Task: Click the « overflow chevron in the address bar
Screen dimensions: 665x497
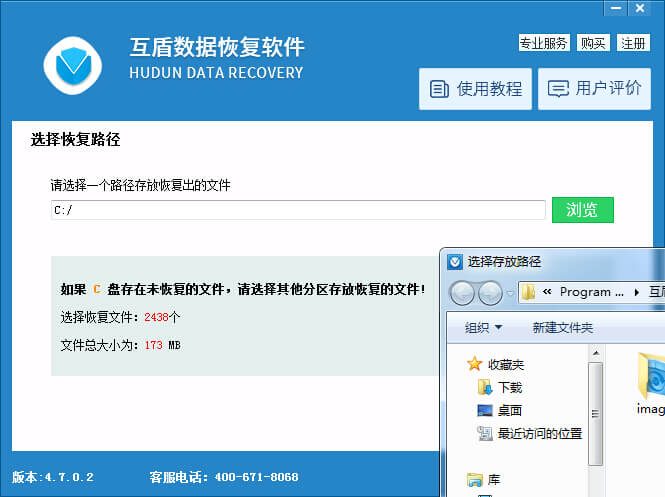Action: [547, 292]
